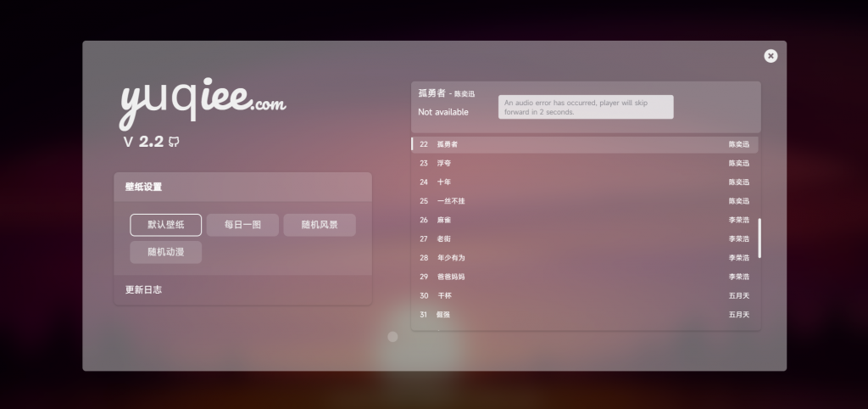Click the yuqiee.com logo
Viewport: 868px width, 409px height.
click(203, 103)
